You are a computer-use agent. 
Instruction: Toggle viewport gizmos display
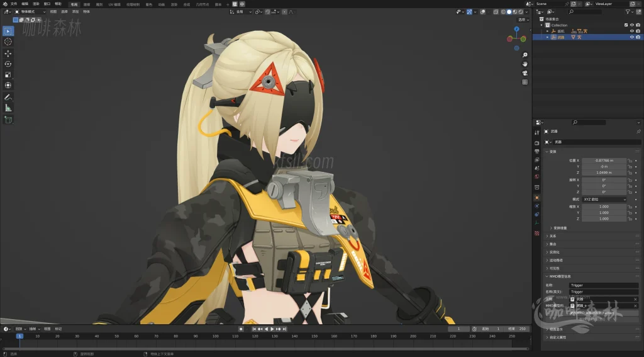tap(469, 12)
